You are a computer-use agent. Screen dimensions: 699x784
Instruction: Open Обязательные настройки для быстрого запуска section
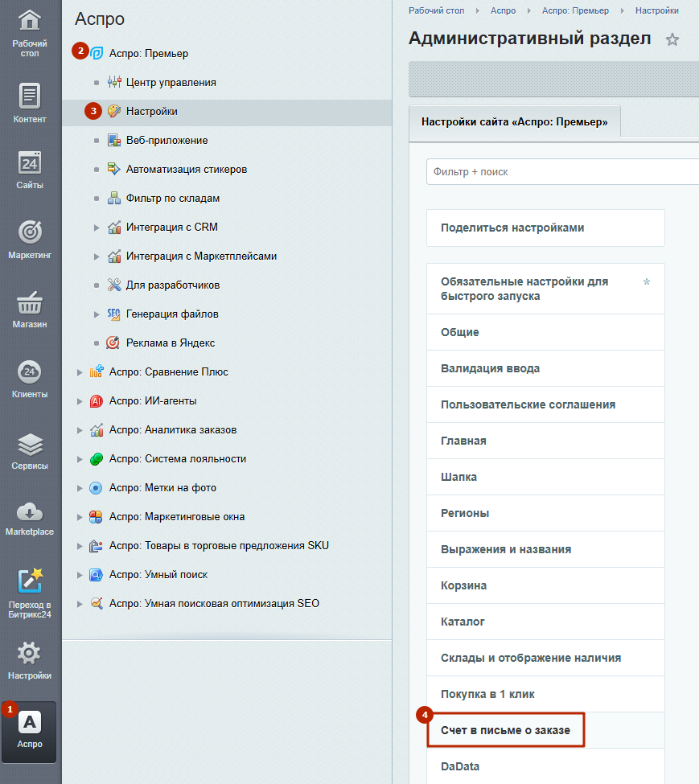click(545, 289)
